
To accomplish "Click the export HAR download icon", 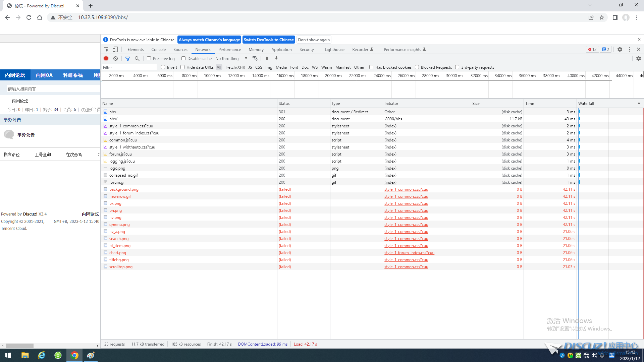I will 276,58.
